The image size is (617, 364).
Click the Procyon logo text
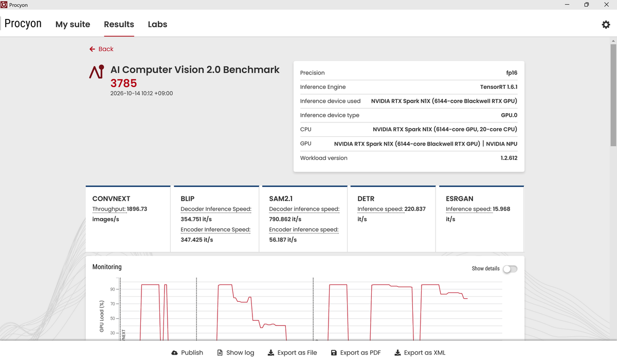pos(23,24)
